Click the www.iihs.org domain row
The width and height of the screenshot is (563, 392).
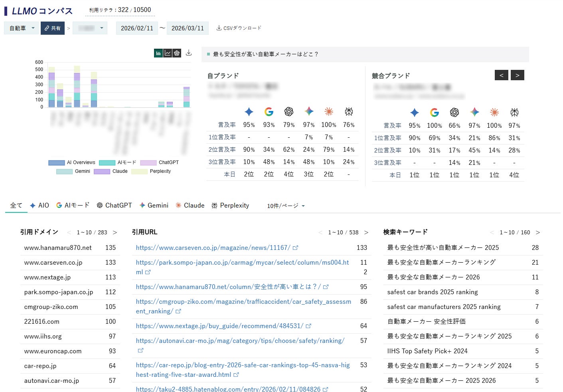[x=70, y=337]
